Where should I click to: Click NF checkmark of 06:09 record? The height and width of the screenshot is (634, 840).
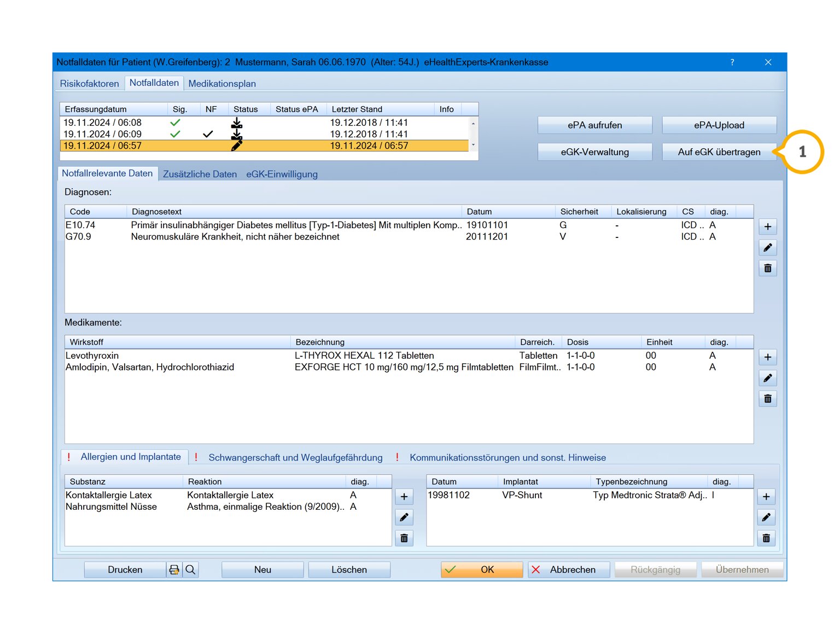208,134
